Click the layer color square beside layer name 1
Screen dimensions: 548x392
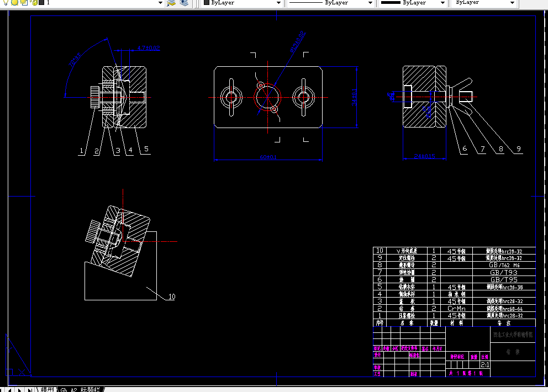click(41, 2)
